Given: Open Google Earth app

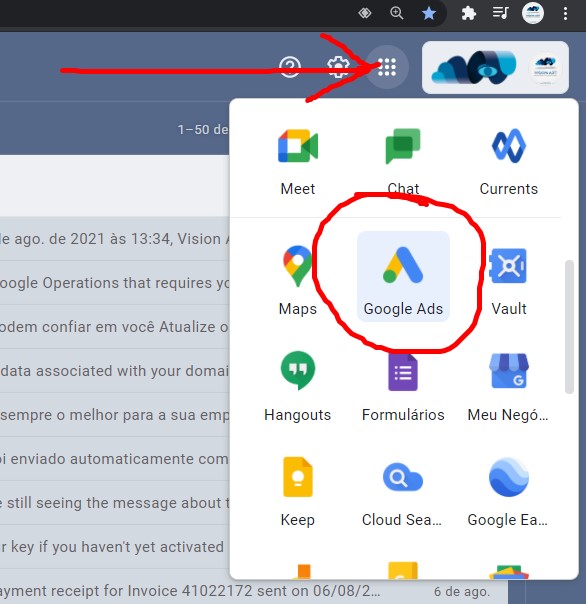Looking at the screenshot, I should (509, 492).
